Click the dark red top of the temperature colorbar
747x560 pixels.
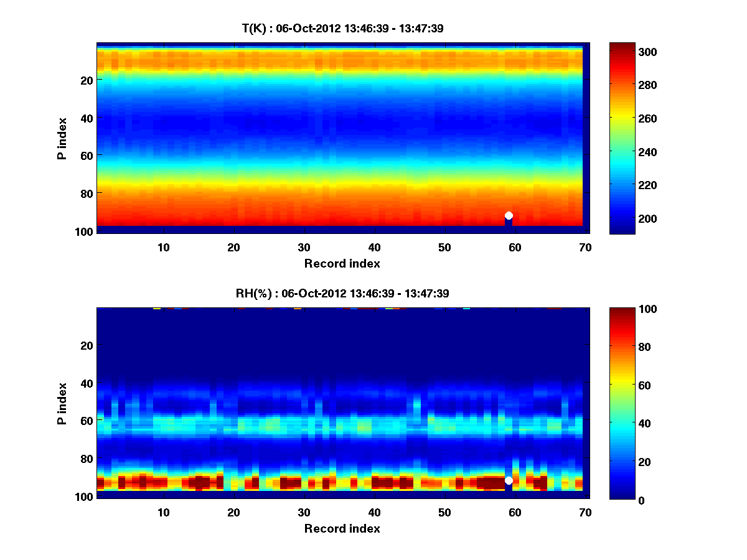621,47
